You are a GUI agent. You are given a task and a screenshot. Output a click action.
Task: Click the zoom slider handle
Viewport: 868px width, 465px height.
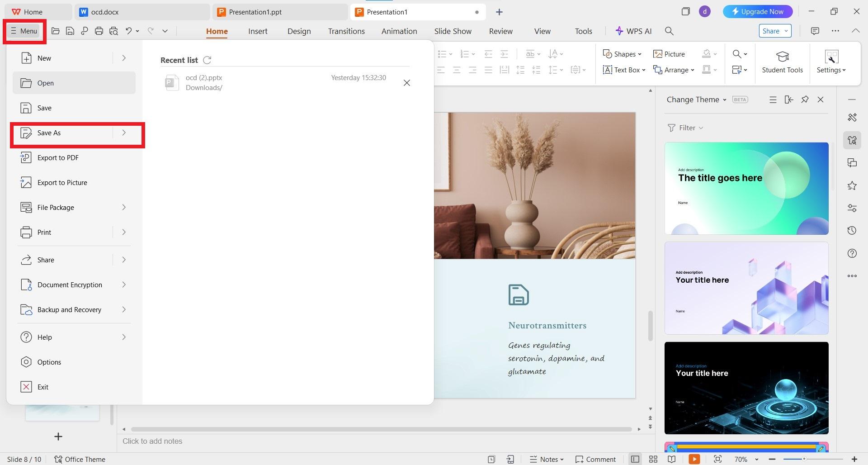point(804,459)
